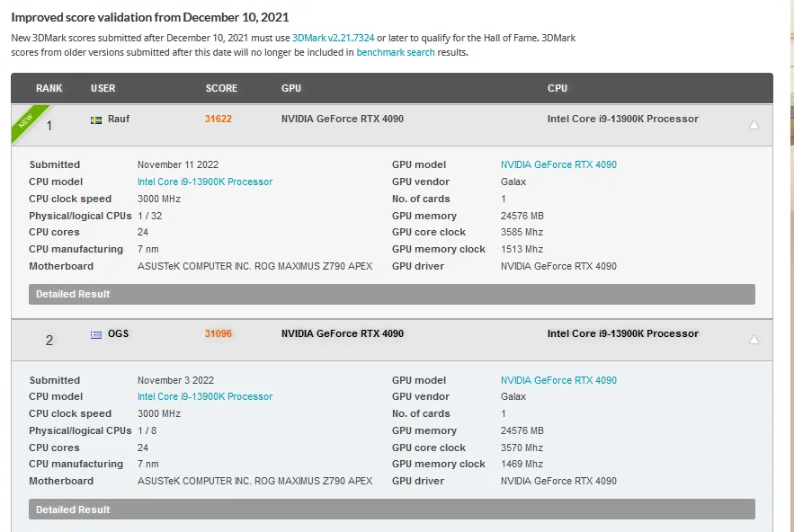Screen dimensions: 794x532
Task: Open Rauf's NVIDIA GeForce RTX 4090 GPU model link
Action: 558,164
